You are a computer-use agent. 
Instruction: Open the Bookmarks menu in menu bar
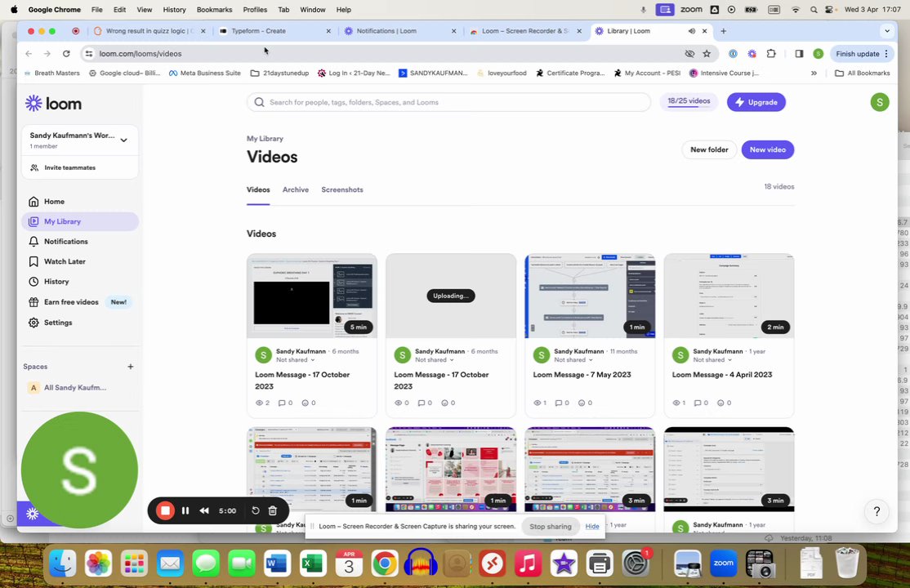(214, 9)
